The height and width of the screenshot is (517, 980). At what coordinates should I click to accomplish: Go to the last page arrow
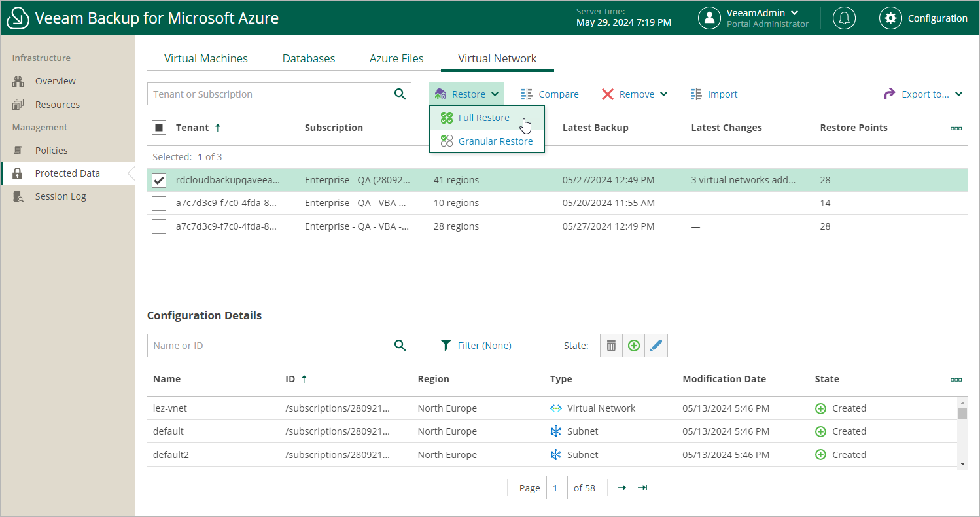tap(642, 488)
